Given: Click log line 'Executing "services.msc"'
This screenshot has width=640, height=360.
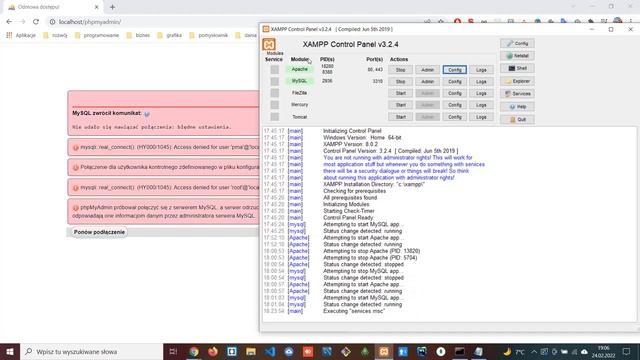Looking at the screenshot, I should (354, 311).
